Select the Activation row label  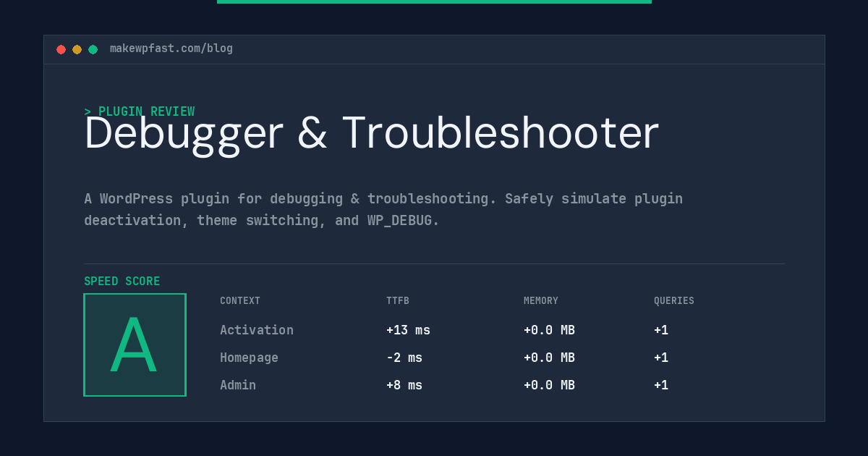pyautogui.click(x=257, y=330)
